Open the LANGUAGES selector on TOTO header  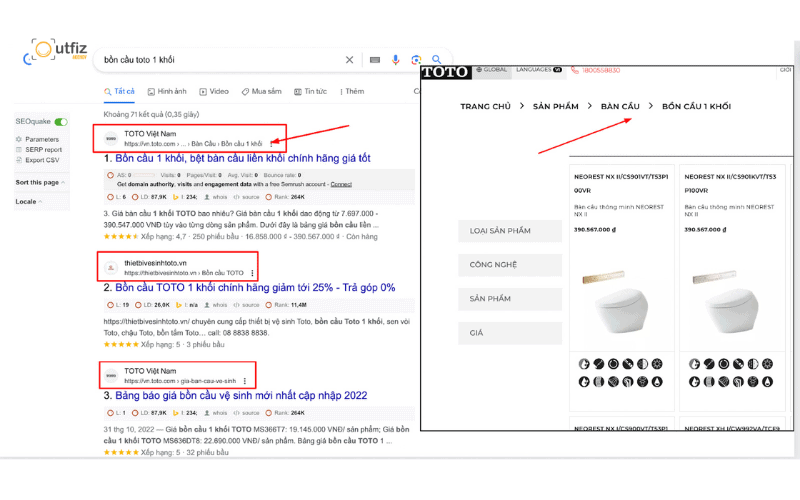coord(539,69)
